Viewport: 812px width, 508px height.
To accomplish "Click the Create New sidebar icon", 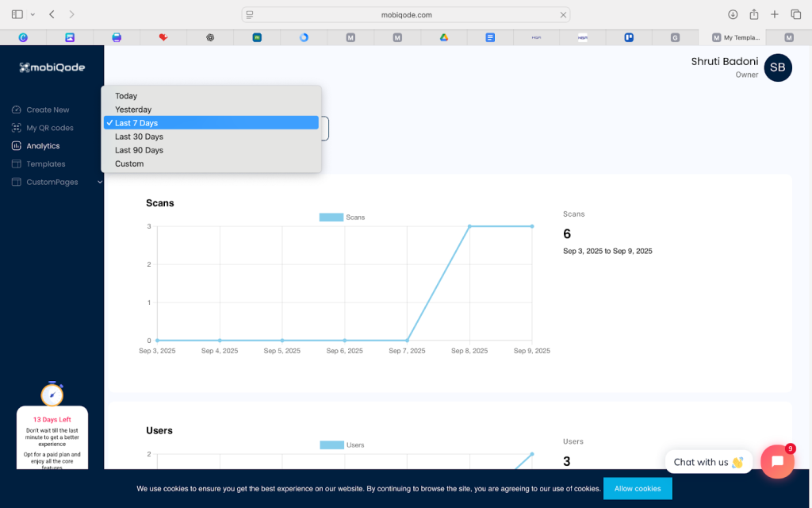I will (x=16, y=110).
